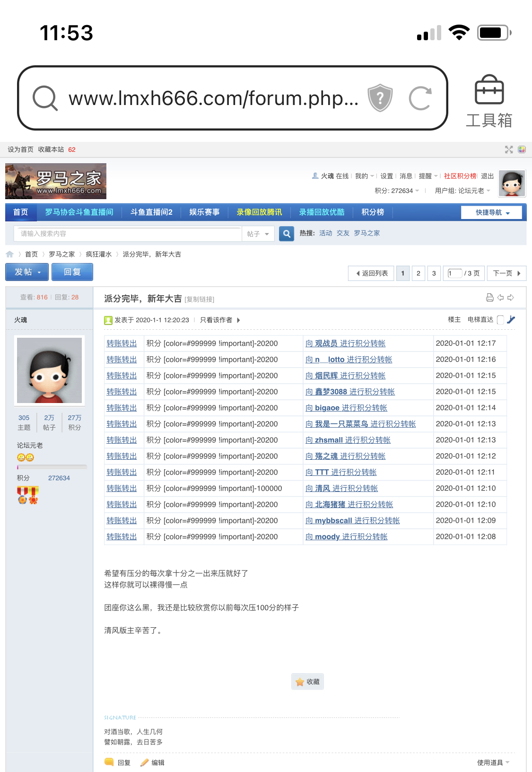Click the 回复 reply button
The height and width of the screenshot is (772, 532).
pos(72,272)
